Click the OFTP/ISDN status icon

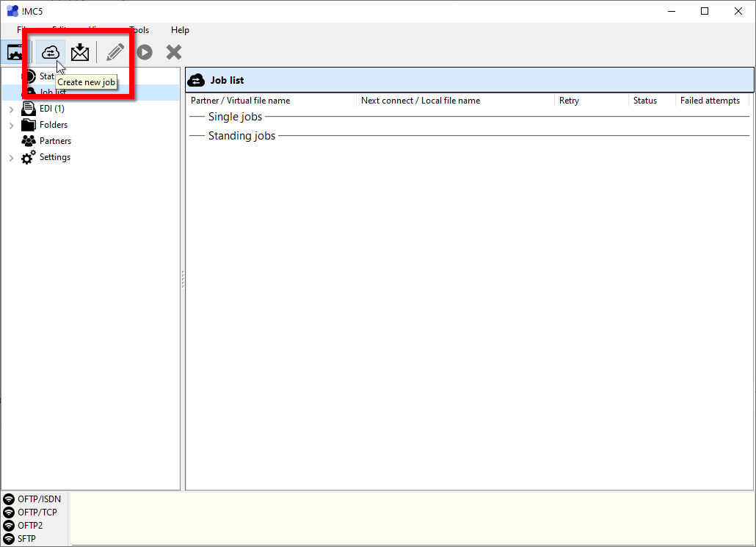[x=9, y=499]
